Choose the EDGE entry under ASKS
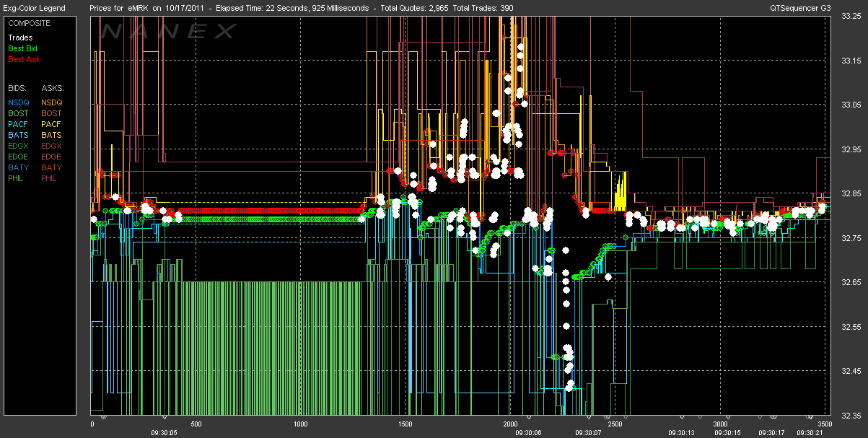This screenshot has width=868, height=438. [52, 157]
